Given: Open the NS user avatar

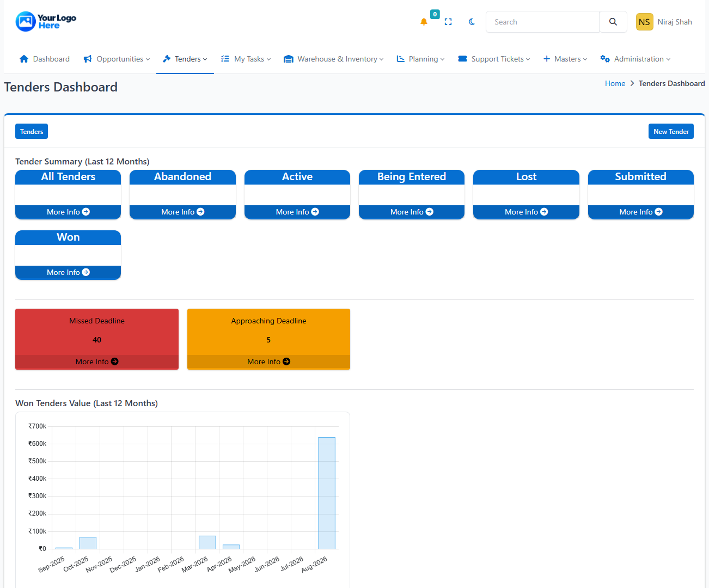Looking at the screenshot, I should pos(644,22).
